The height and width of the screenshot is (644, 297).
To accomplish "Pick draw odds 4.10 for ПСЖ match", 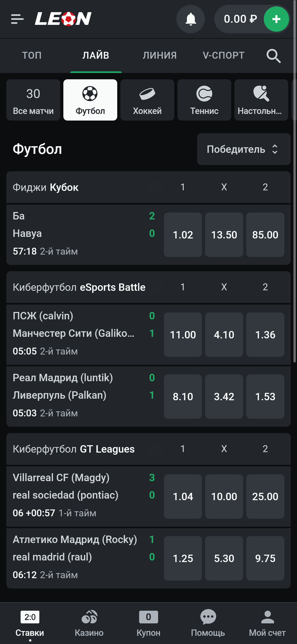I will [x=224, y=335].
